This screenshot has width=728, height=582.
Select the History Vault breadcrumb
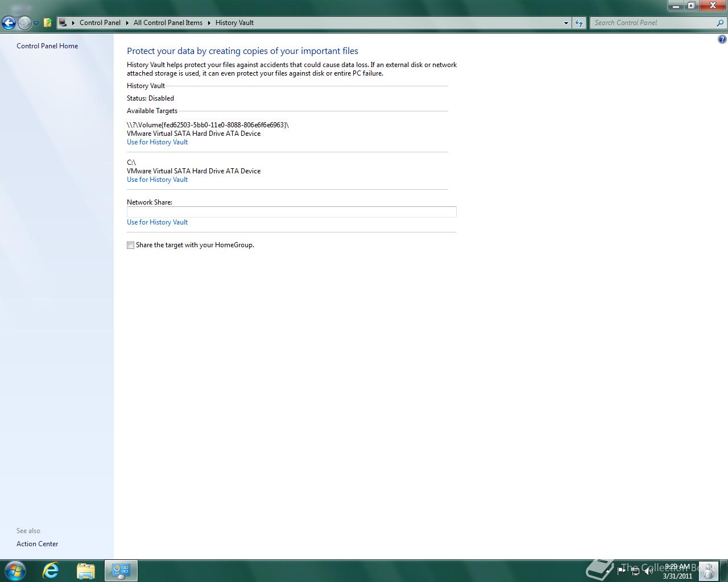tap(234, 23)
